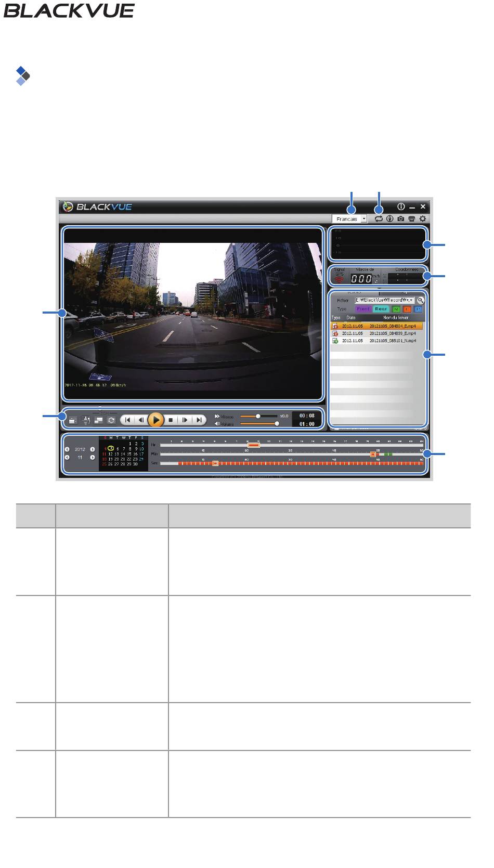
Task: Click the speaker icon beside Volume
Action: [217, 423]
